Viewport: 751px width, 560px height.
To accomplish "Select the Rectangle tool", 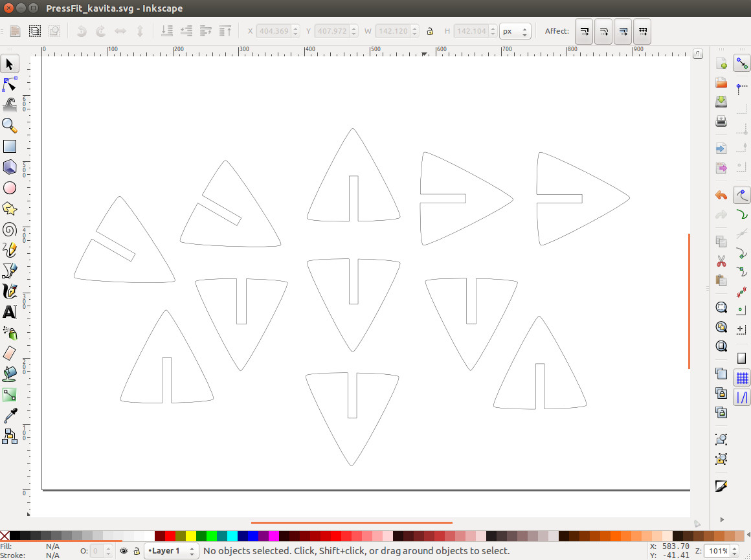I will coord(10,146).
